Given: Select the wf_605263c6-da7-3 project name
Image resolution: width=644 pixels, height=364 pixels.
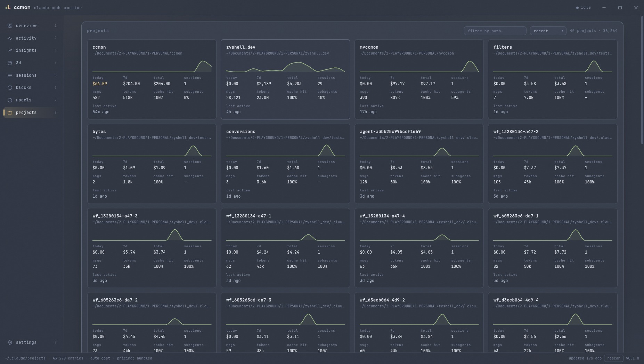Looking at the screenshot, I should 248,300.
